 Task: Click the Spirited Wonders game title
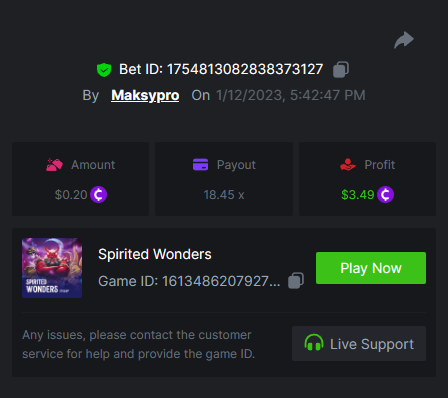pyautogui.click(x=155, y=254)
